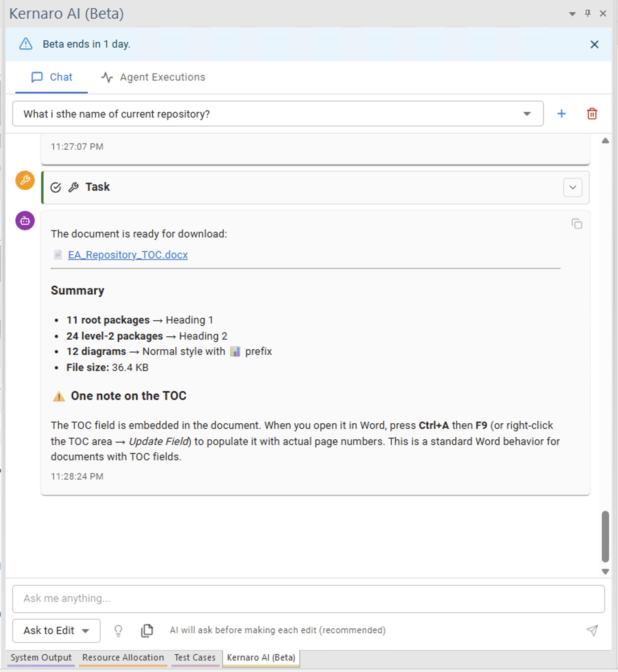Click the chat scrollbar thumb
The width and height of the screenshot is (618, 672).
(x=605, y=536)
